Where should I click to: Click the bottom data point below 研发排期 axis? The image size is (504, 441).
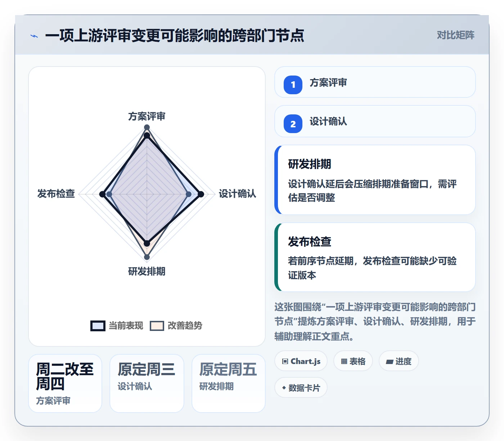[147, 257]
